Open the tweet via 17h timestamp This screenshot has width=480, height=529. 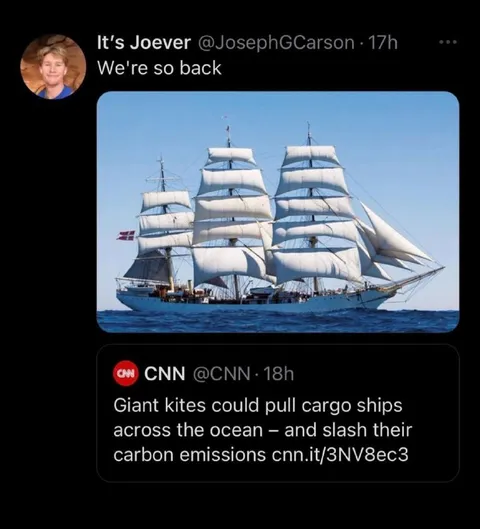pos(384,43)
